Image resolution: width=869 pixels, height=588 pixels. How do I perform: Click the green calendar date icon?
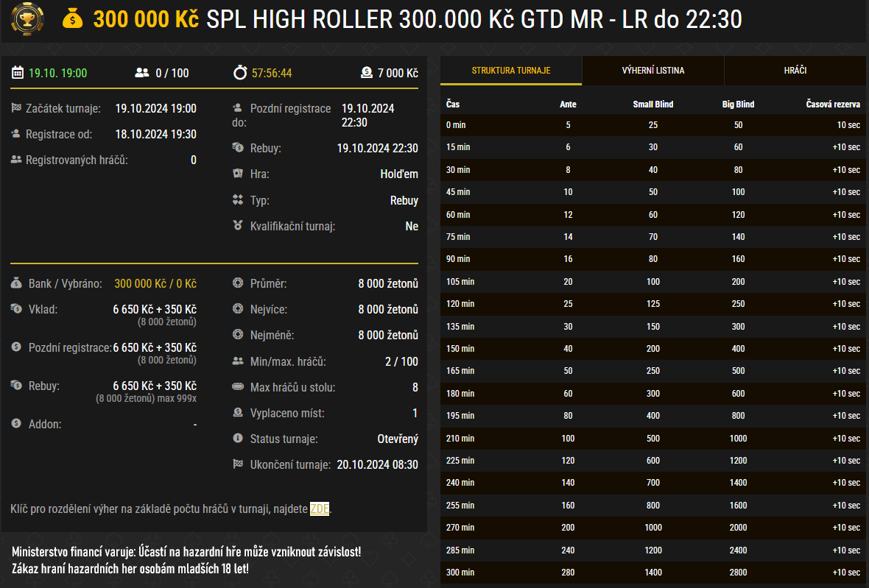tap(18, 73)
